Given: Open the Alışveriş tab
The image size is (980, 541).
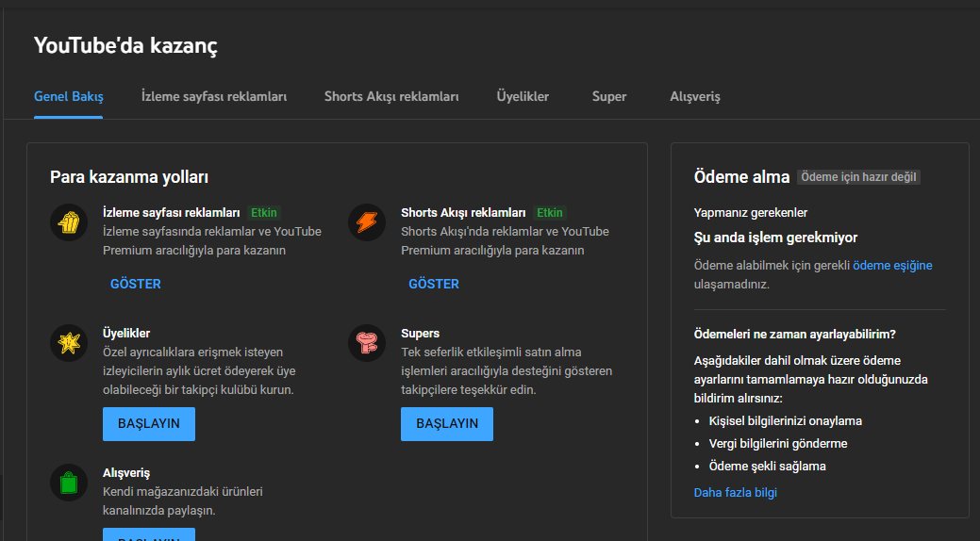Looking at the screenshot, I should (695, 96).
